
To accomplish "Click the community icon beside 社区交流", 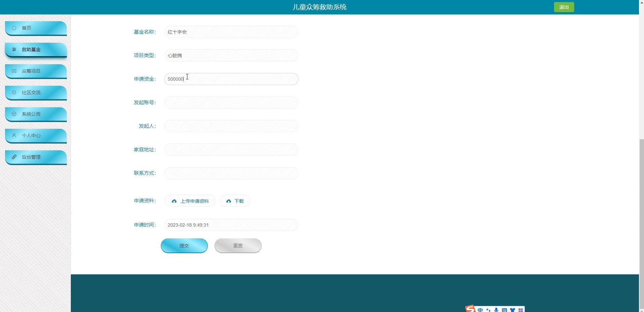I will [14, 92].
